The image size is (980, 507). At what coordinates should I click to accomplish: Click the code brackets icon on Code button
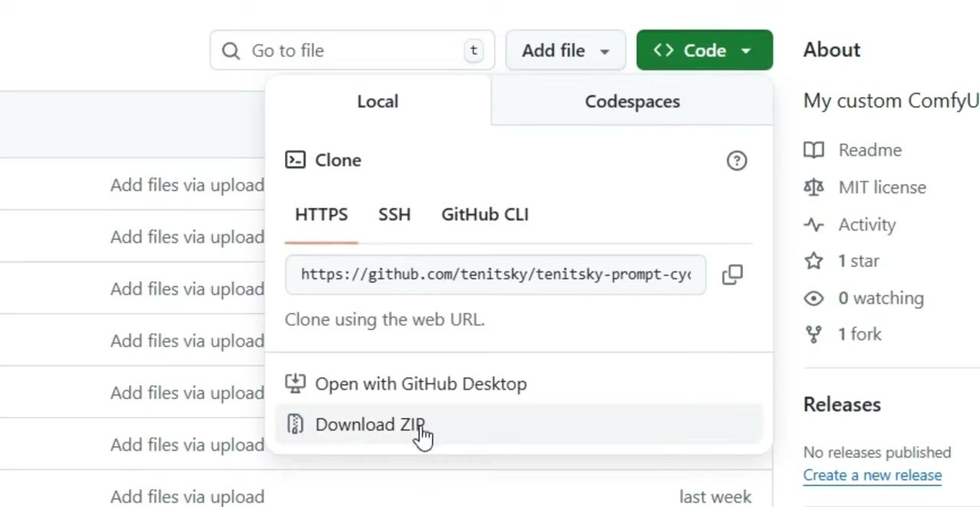click(x=664, y=51)
